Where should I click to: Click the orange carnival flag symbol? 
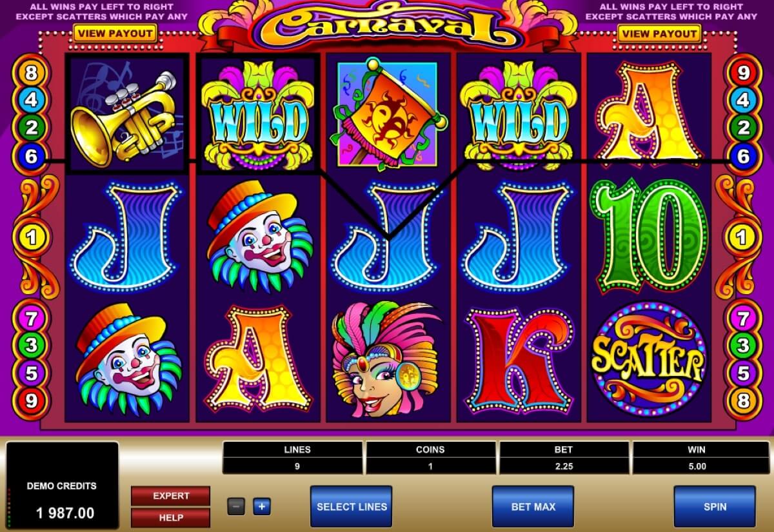pos(388,114)
